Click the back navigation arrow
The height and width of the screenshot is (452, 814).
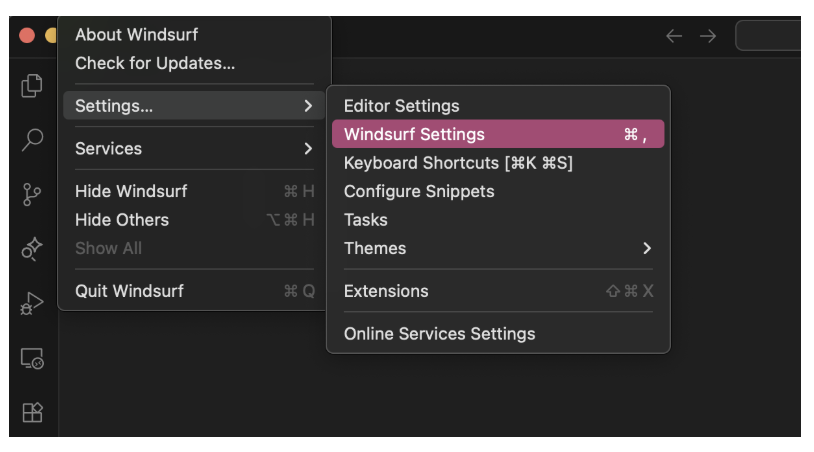(x=674, y=36)
